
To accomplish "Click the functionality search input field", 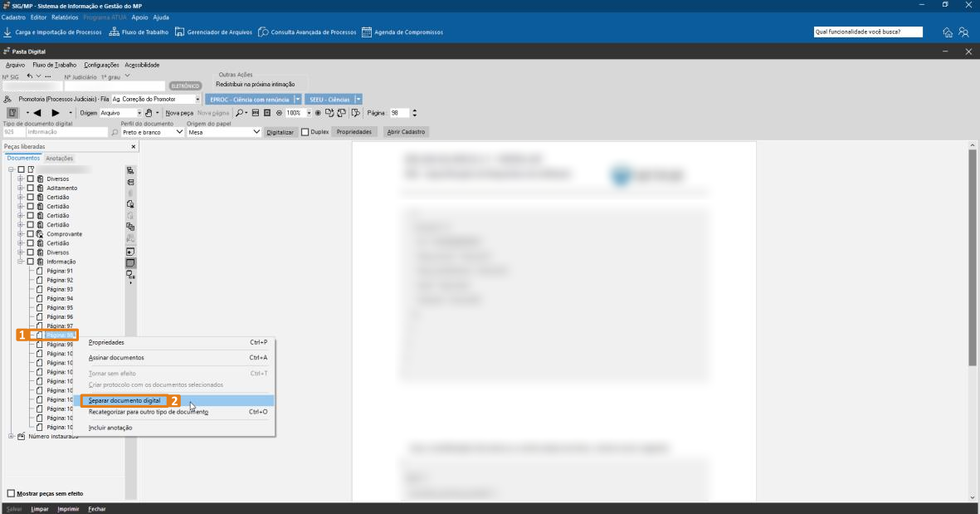I will pyautogui.click(x=868, y=32).
